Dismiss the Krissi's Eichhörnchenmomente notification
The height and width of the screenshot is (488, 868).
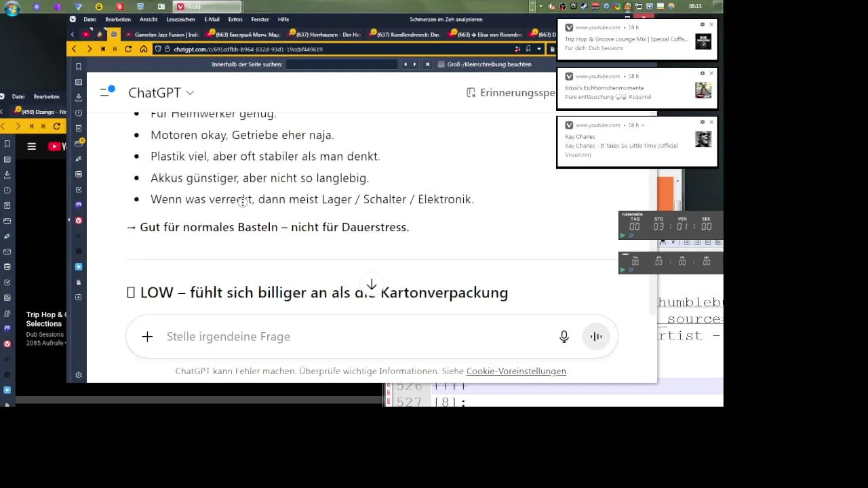click(x=711, y=73)
